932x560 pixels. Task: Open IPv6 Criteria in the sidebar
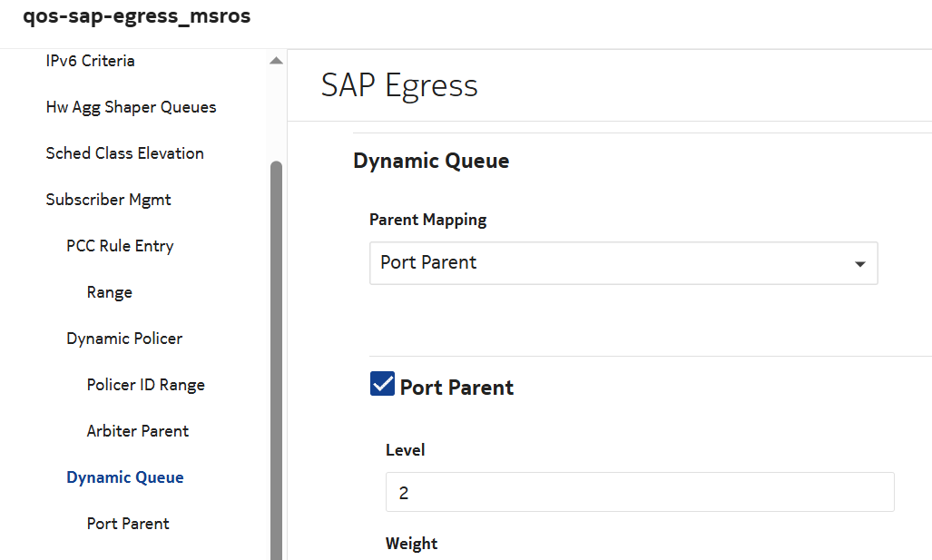pos(90,61)
